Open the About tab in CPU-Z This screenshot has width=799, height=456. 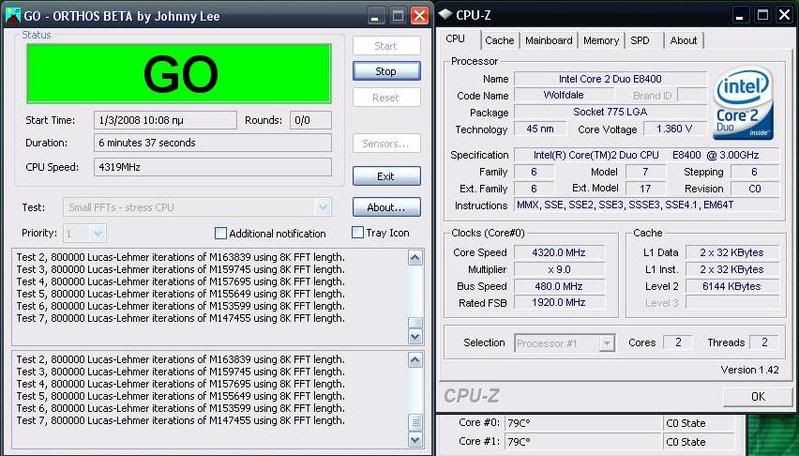pyautogui.click(x=683, y=40)
